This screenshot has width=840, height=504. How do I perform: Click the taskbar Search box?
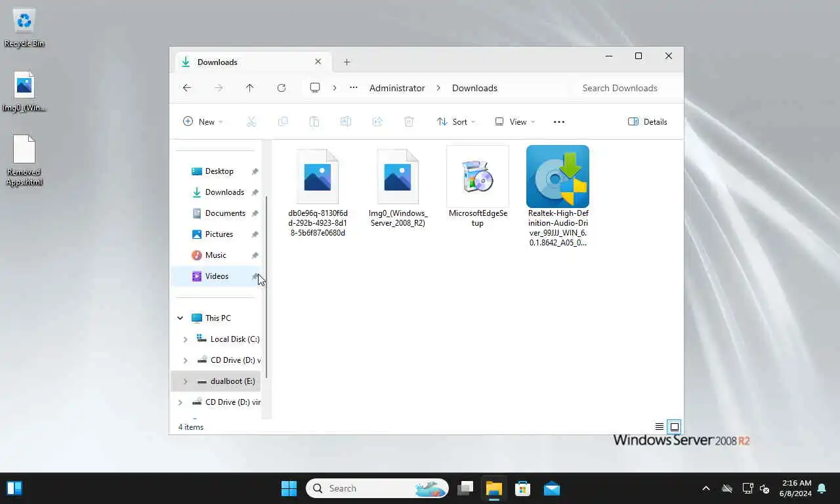(x=377, y=488)
